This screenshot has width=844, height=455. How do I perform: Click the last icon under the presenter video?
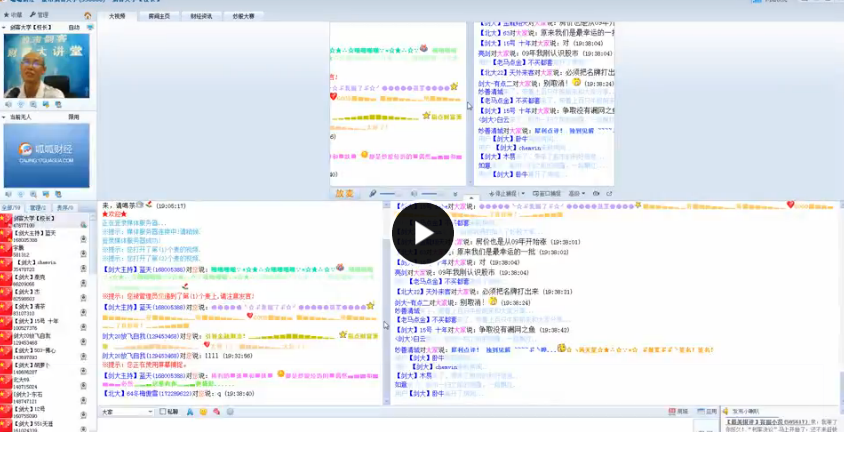[x=58, y=104]
